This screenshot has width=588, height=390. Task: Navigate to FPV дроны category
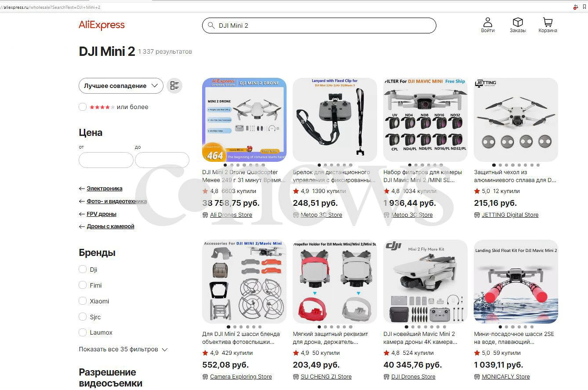[102, 214]
